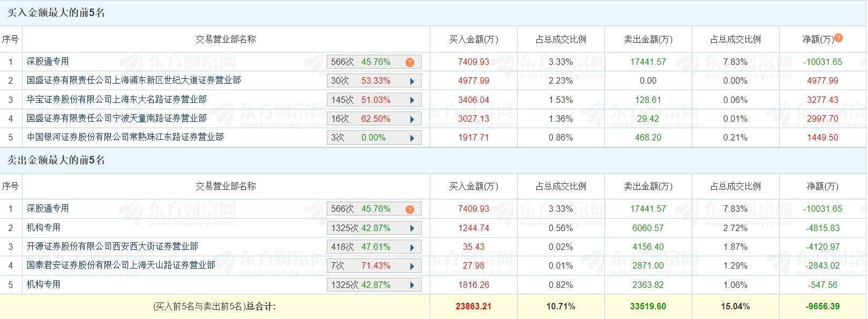Screen dimensions: 868x319
Task: Click 卖出金额(万) header in the sell table
Action: (x=648, y=186)
